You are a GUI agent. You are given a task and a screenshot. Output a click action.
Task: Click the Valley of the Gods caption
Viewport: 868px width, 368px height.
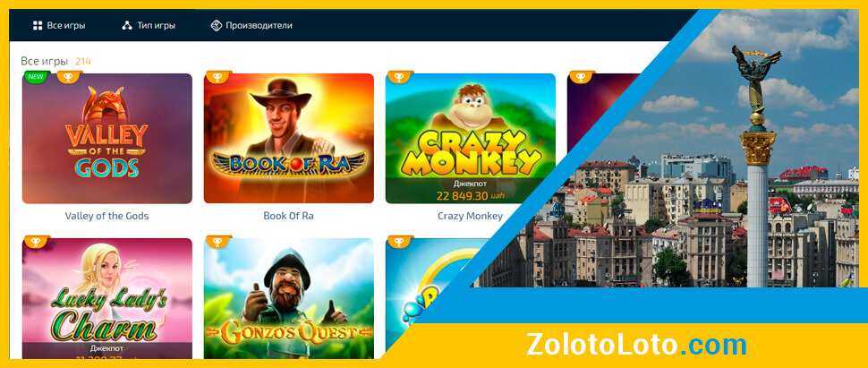click(x=106, y=216)
